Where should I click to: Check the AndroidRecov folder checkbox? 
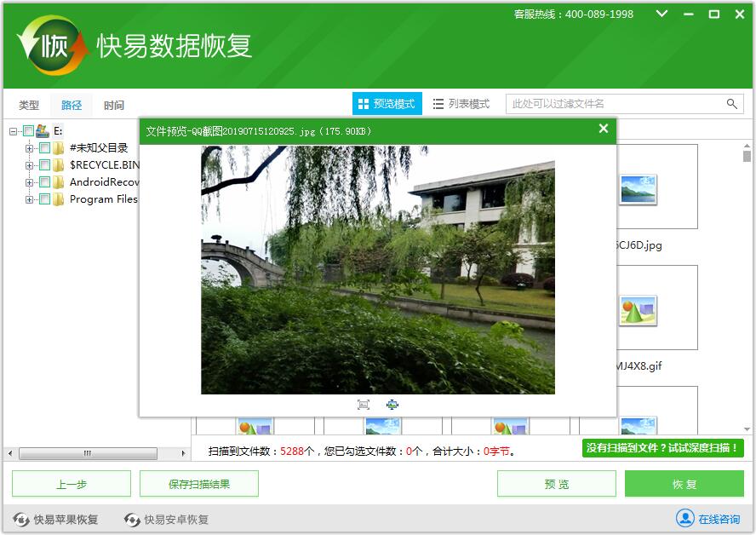tap(44, 181)
